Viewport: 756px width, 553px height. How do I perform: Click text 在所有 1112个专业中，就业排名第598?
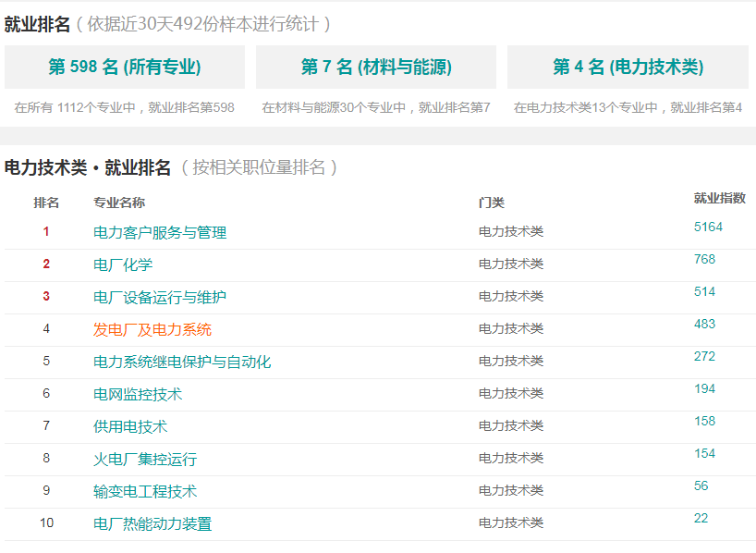point(125,107)
